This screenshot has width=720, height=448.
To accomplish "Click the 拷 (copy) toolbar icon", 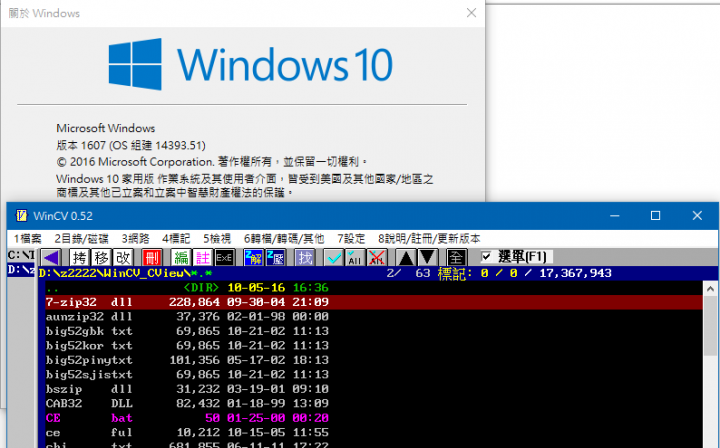I will coord(79,258).
